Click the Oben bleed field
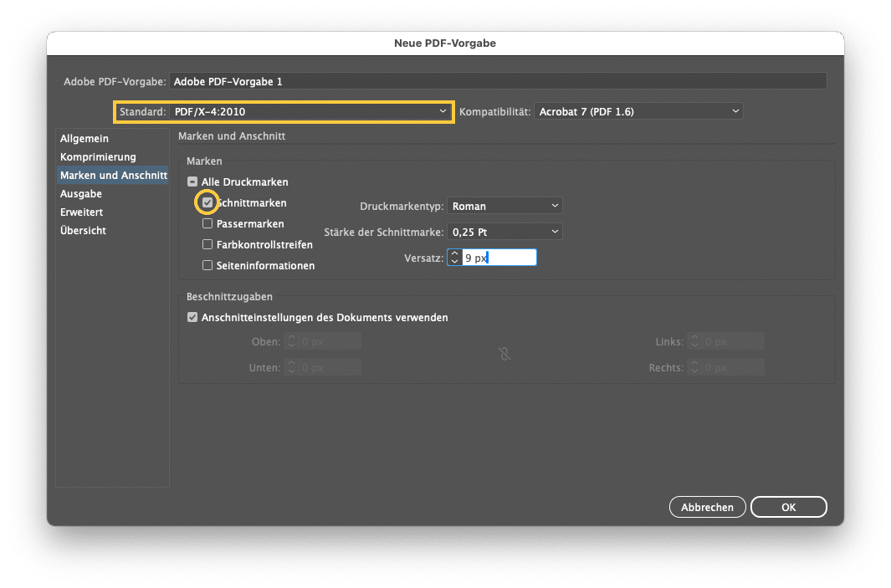 [330, 342]
